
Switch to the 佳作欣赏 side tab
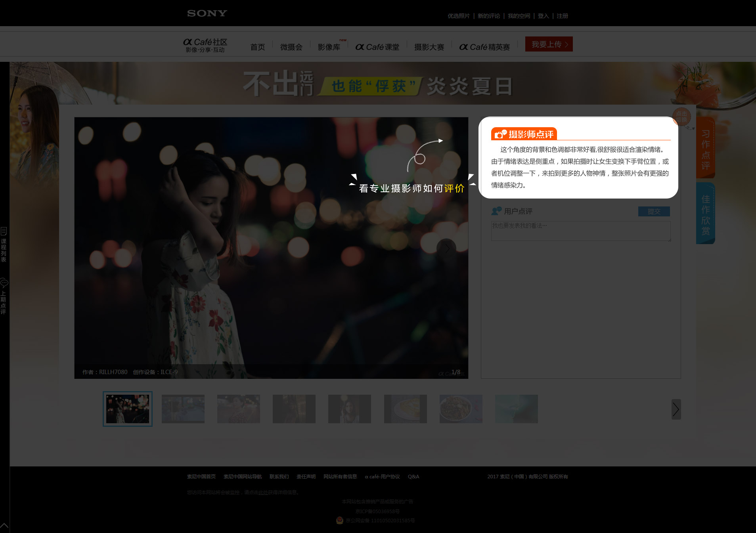[x=705, y=214]
